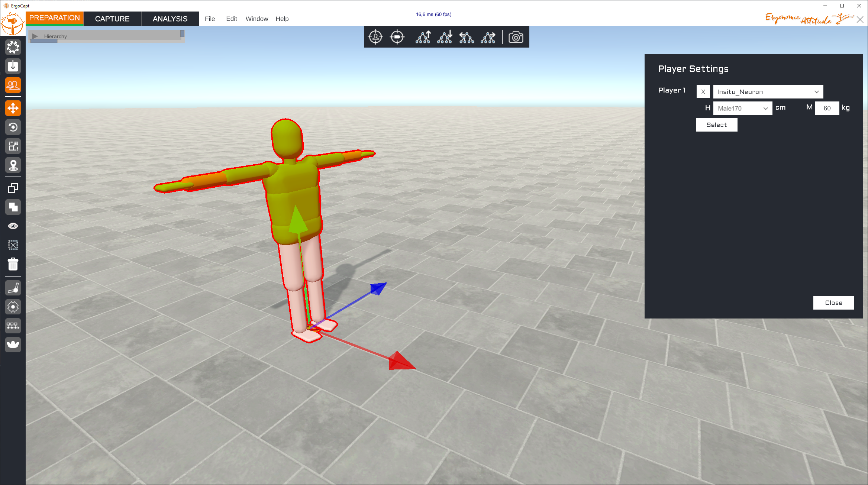This screenshot has height=485, width=868.
Task: Click the trash delete icon
Action: [13, 264]
